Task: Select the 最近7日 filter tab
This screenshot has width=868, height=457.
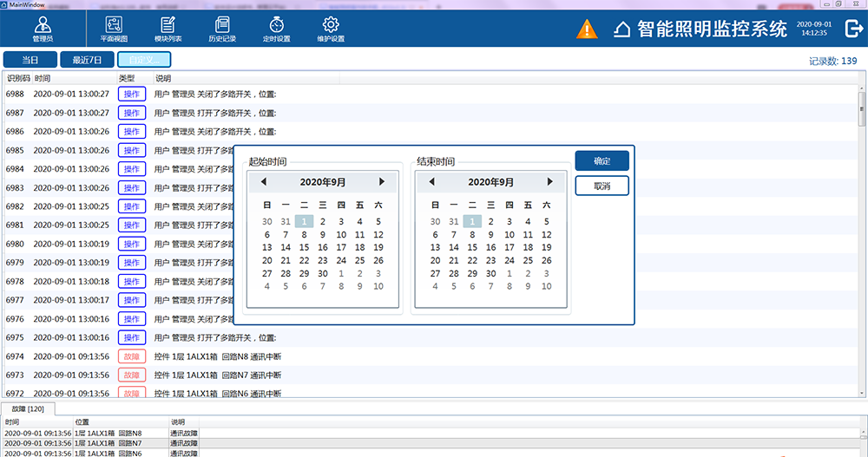Action: 88,60
